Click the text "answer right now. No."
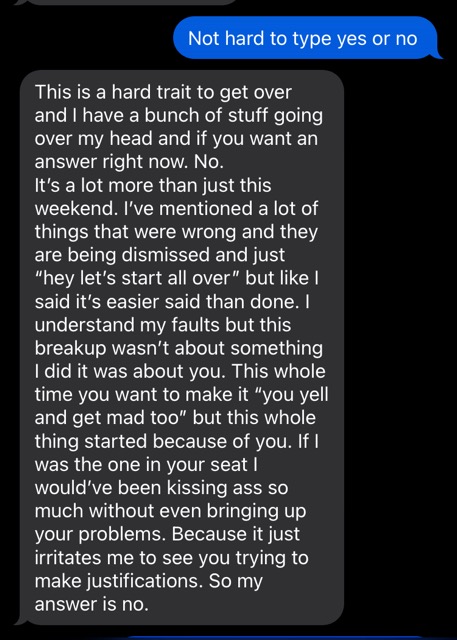The height and width of the screenshot is (640, 457). pos(129,162)
